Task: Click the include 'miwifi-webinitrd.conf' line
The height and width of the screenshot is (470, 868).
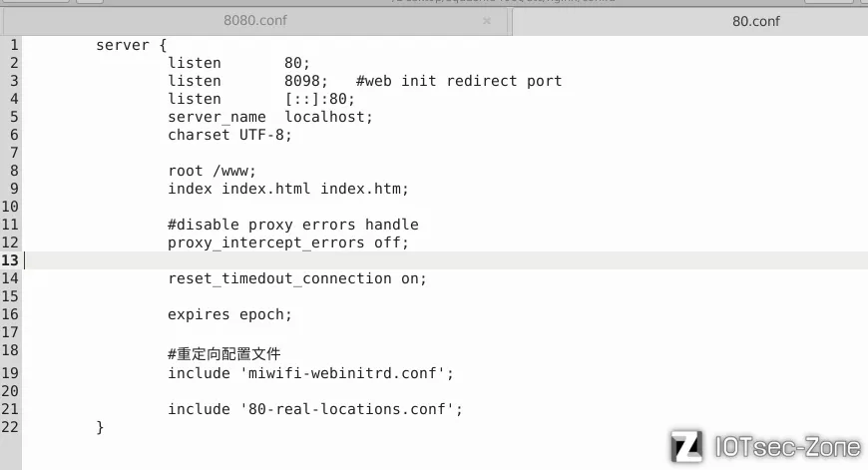Action: point(310,373)
